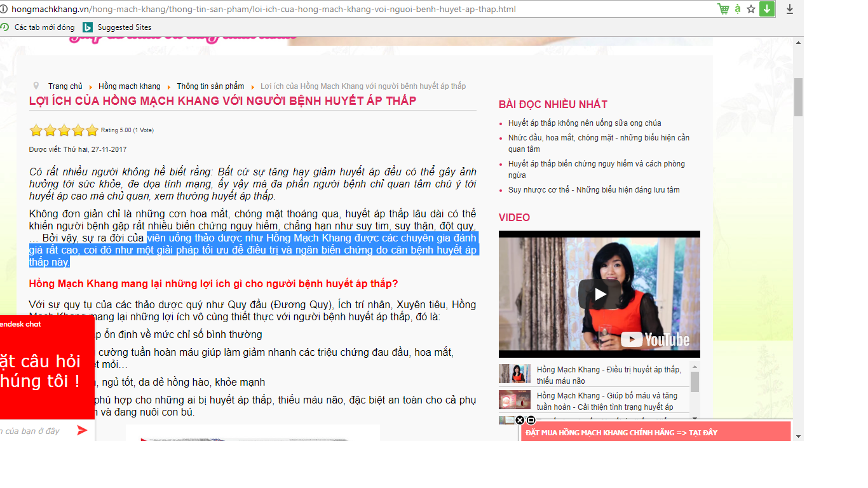Click the chat message input field
868x488 pixels.
pyautogui.click(x=35, y=431)
